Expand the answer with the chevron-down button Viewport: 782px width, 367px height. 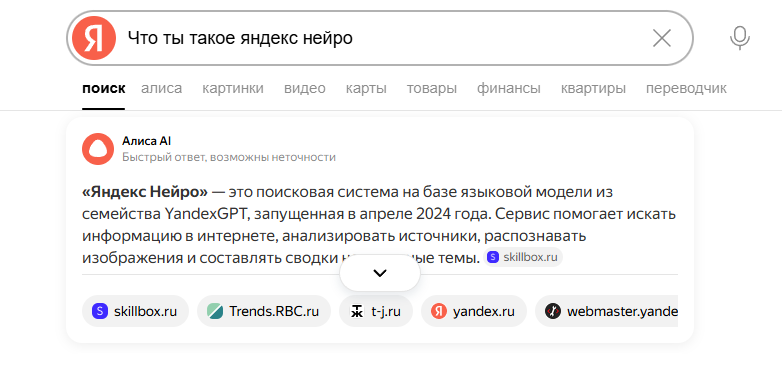point(380,273)
